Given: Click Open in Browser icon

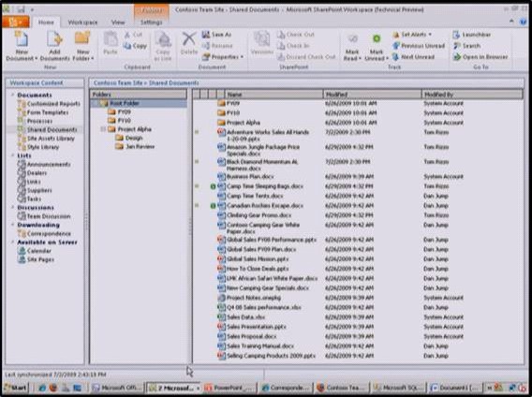Looking at the screenshot, I should point(457,57).
